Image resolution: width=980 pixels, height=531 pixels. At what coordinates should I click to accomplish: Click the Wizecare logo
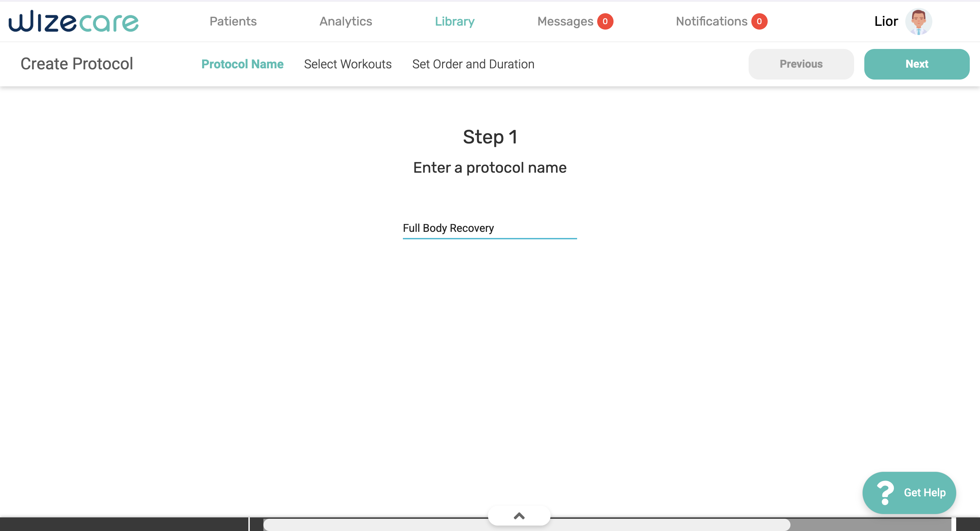point(73,21)
